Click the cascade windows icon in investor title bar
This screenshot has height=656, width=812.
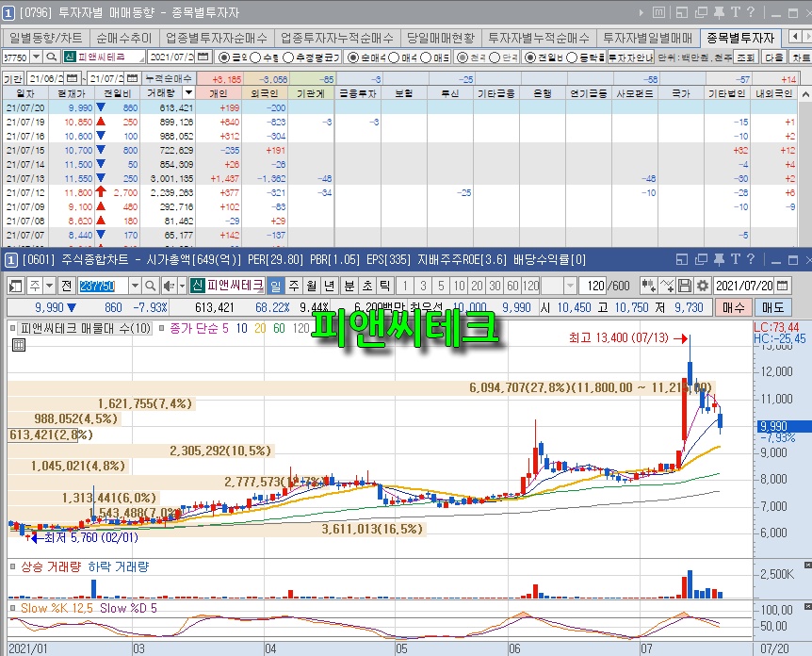pos(701,12)
